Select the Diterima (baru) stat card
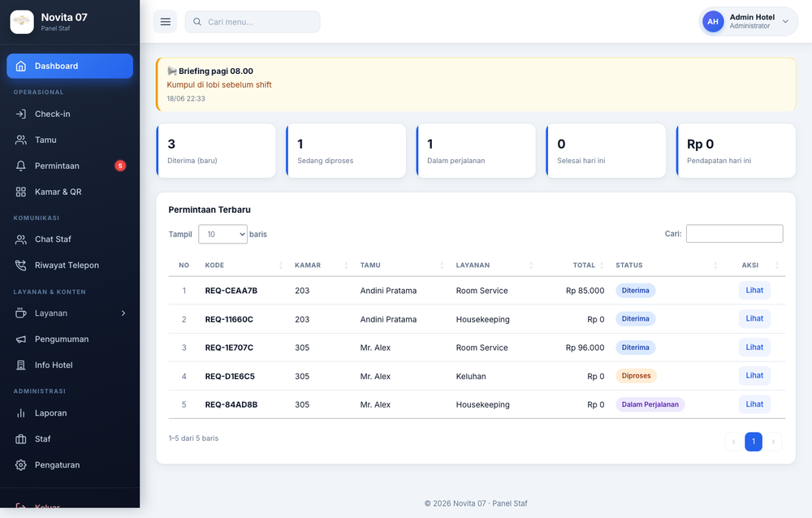 click(x=216, y=151)
